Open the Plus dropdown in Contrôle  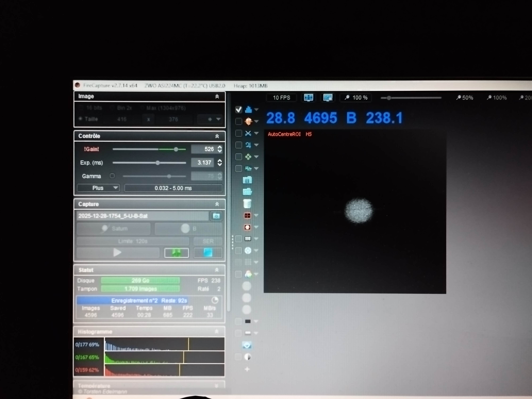pyautogui.click(x=98, y=188)
